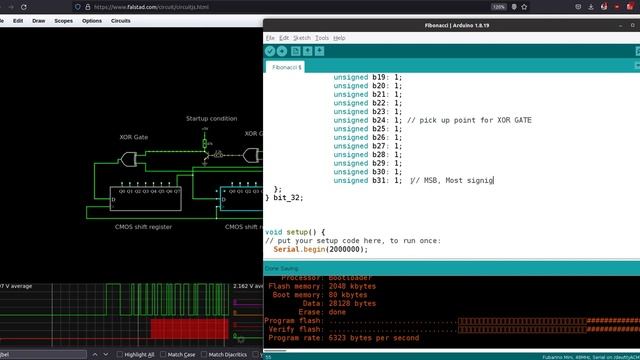This screenshot has height=360, width=640.
Task: Create a new sketch with New icon
Action: click(x=296, y=51)
